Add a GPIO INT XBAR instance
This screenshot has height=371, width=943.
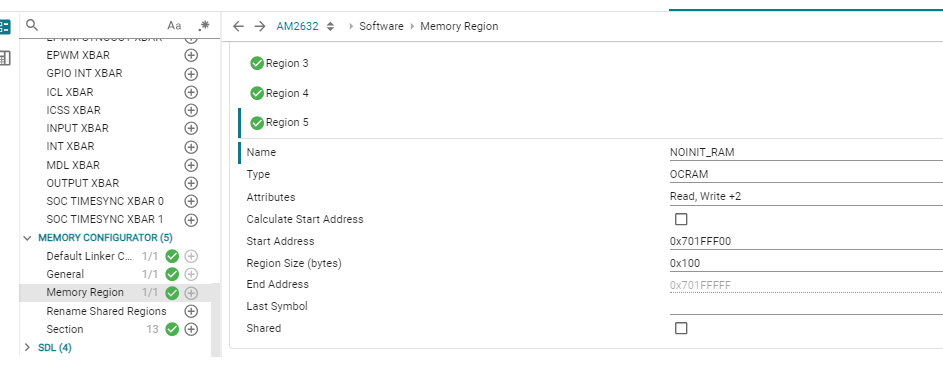[x=191, y=74]
